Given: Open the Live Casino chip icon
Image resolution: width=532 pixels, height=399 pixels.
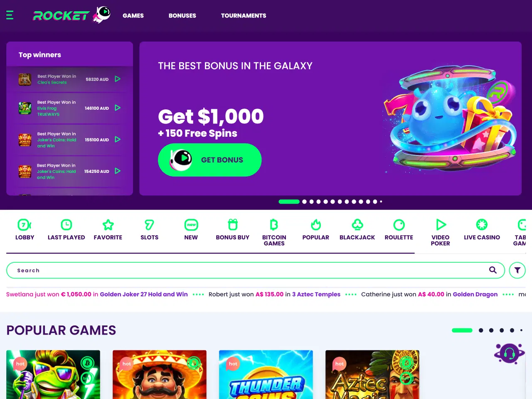Looking at the screenshot, I should [x=482, y=225].
